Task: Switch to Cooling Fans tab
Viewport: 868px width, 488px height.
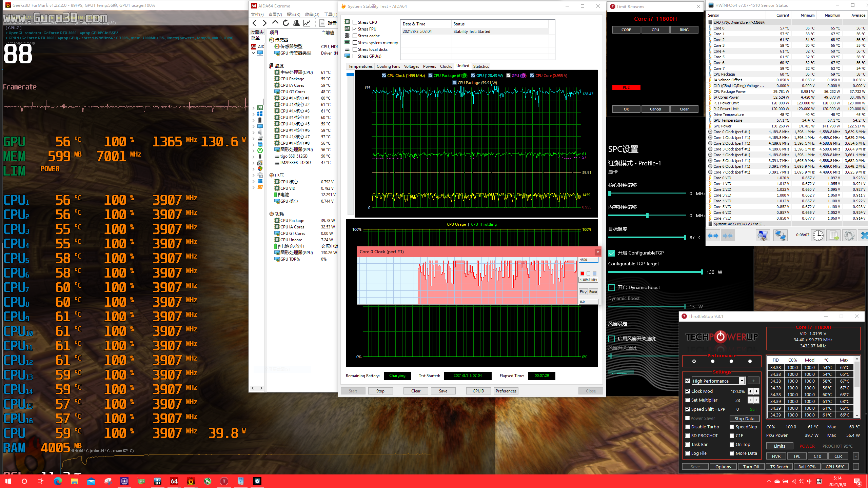Action: [x=388, y=66]
